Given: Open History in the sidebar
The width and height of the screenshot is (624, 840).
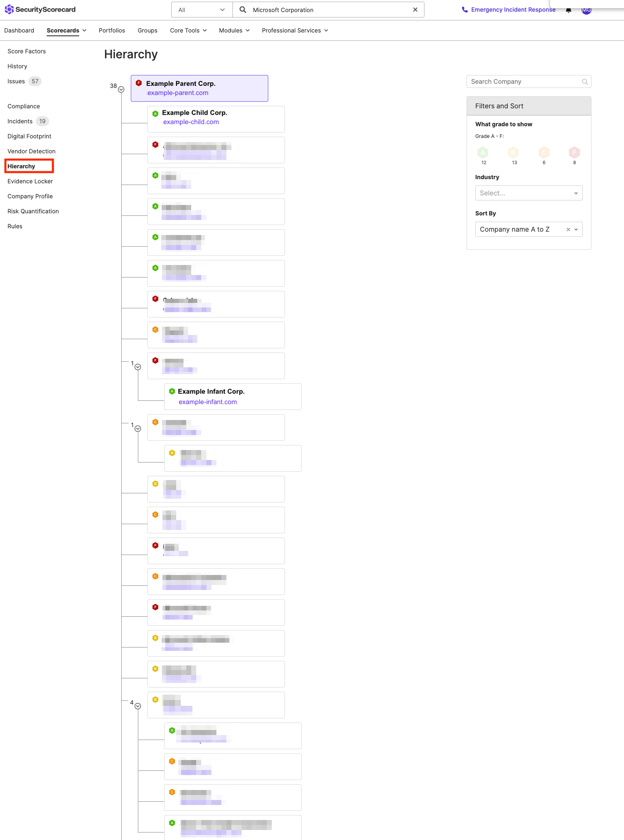Looking at the screenshot, I should (17, 66).
